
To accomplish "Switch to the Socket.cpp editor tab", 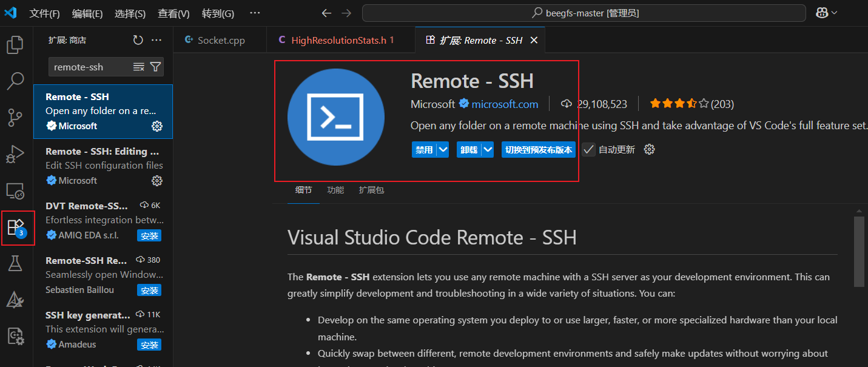I will coord(221,40).
